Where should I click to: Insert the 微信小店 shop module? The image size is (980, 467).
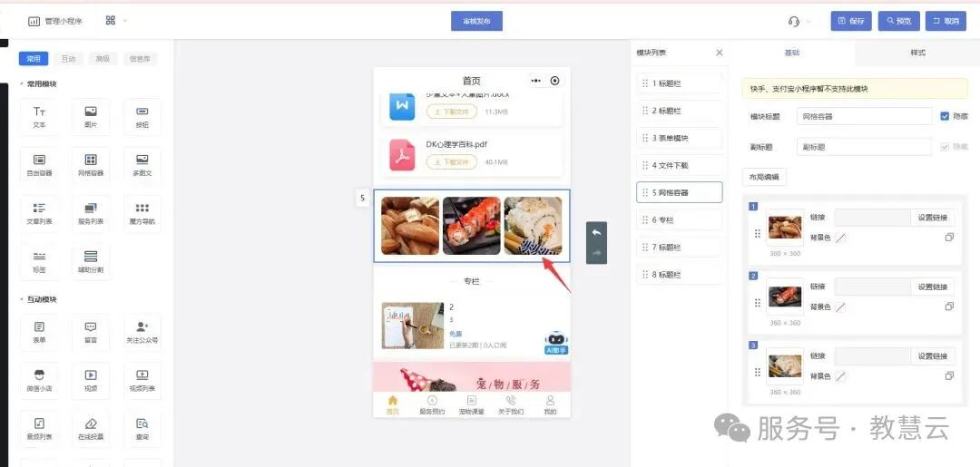(39, 375)
